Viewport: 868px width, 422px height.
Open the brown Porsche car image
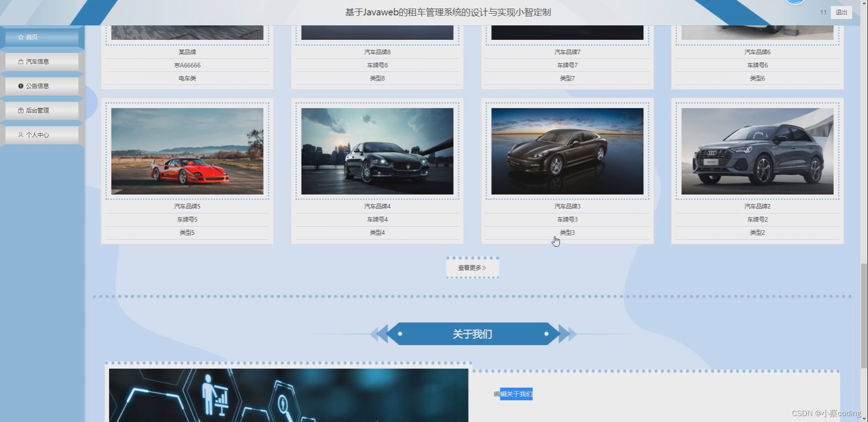567,151
